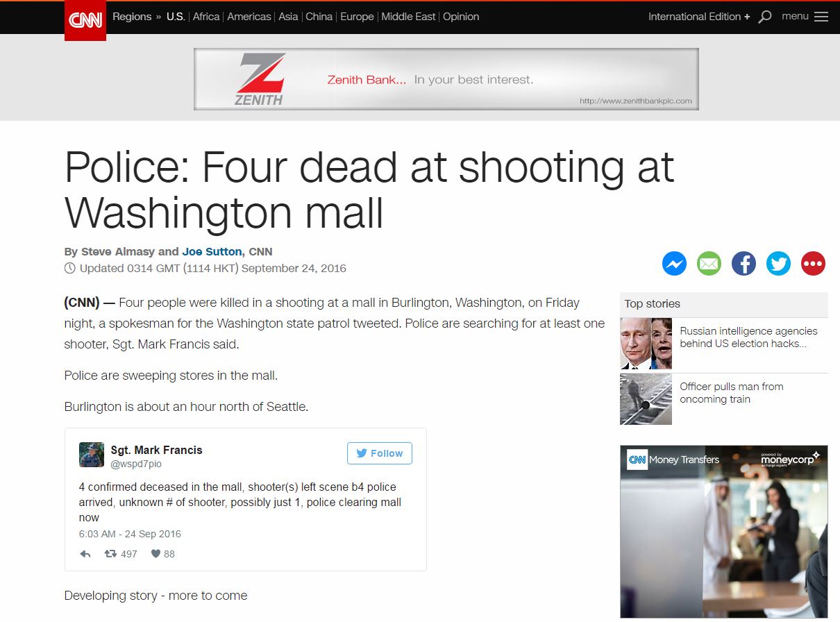This screenshot has height=622, width=840.
Task: Open author Joe Sutton's profile link
Action: [x=212, y=252]
